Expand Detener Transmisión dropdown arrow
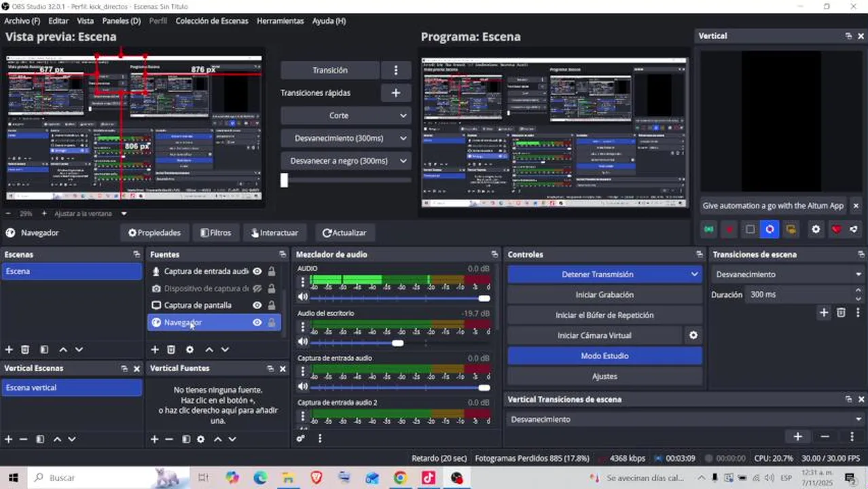The width and height of the screenshot is (868, 489). point(694,274)
